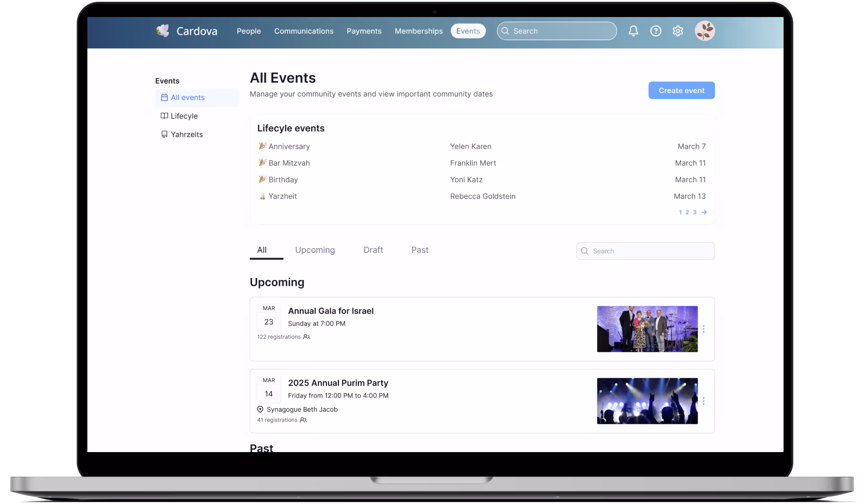Focus the top navigation Search field

click(x=556, y=31)
